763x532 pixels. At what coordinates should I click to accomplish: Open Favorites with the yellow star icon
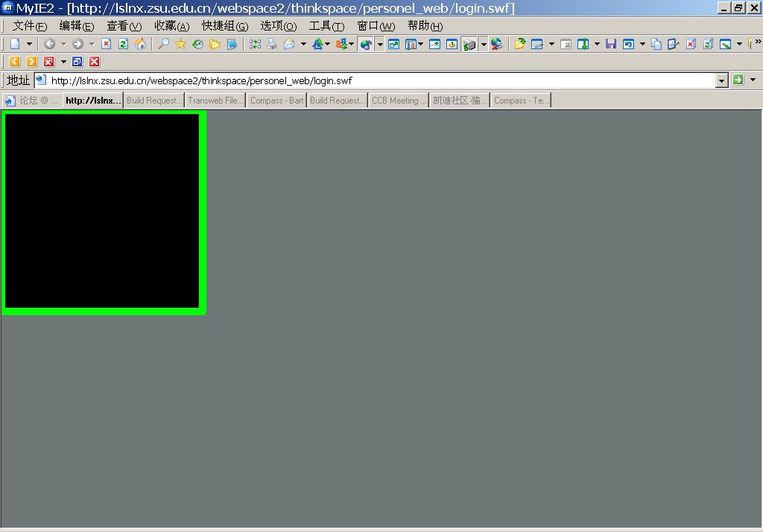[x=180, y=44]
